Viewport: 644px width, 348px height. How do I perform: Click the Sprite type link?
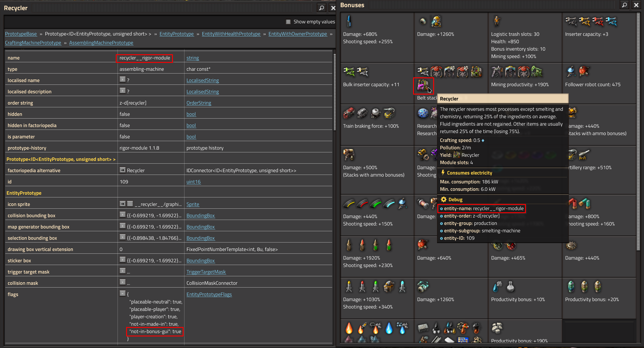point(193,204)
